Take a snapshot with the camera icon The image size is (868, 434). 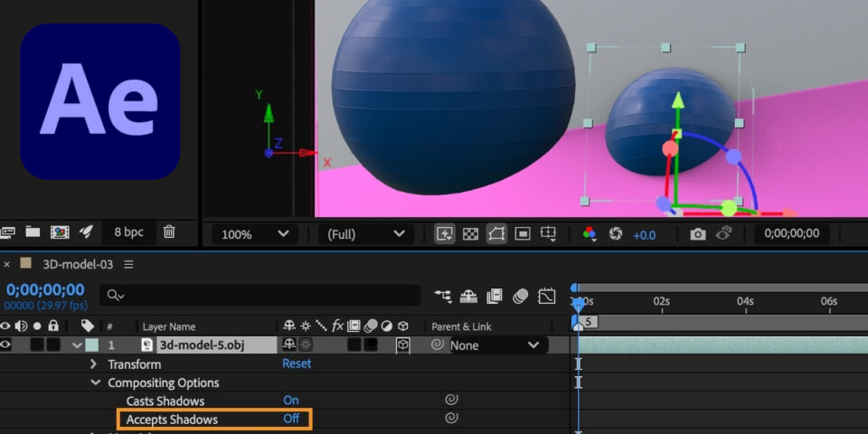coord(697,234)
